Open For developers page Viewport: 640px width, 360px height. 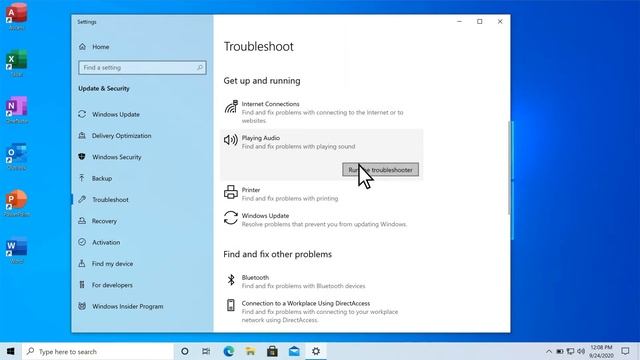pyautogui.click(x=112, y=285)
